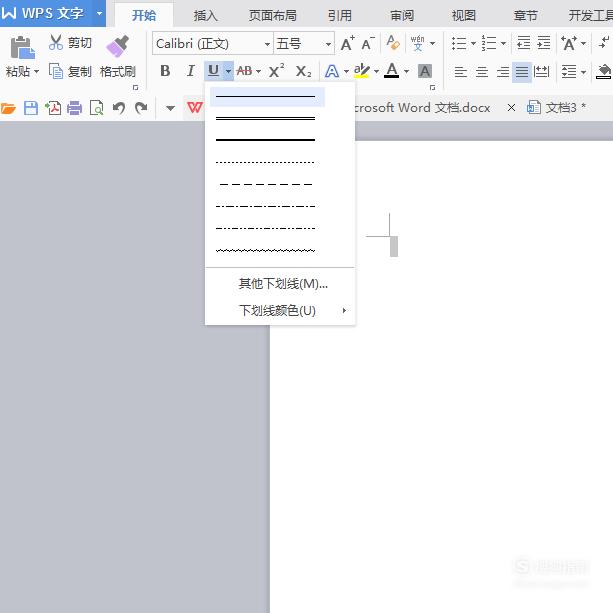Open the 章节 tab
The height and width of the screenshot is (613, 613).
point(525,16)
